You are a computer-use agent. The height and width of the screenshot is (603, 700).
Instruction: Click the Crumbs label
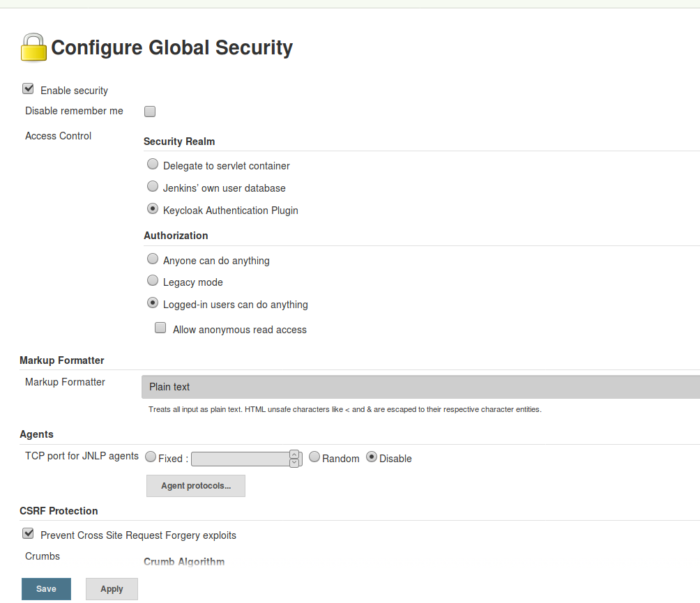tap(43, 556)
